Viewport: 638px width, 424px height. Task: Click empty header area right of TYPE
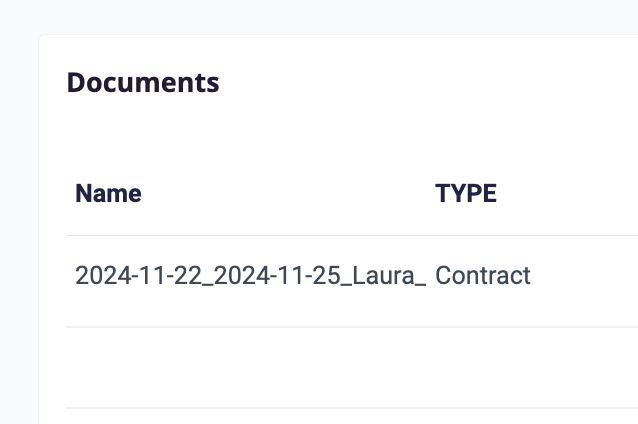pos(570,193)
